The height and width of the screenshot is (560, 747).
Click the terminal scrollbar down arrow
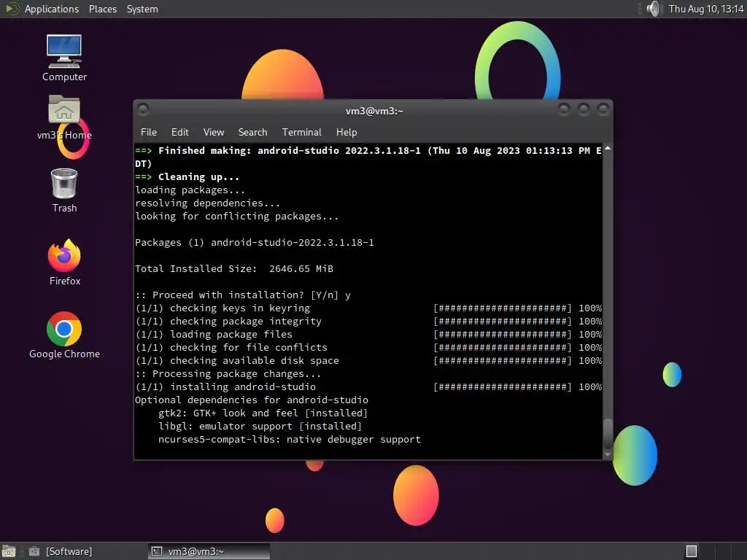tap(608, 454)
